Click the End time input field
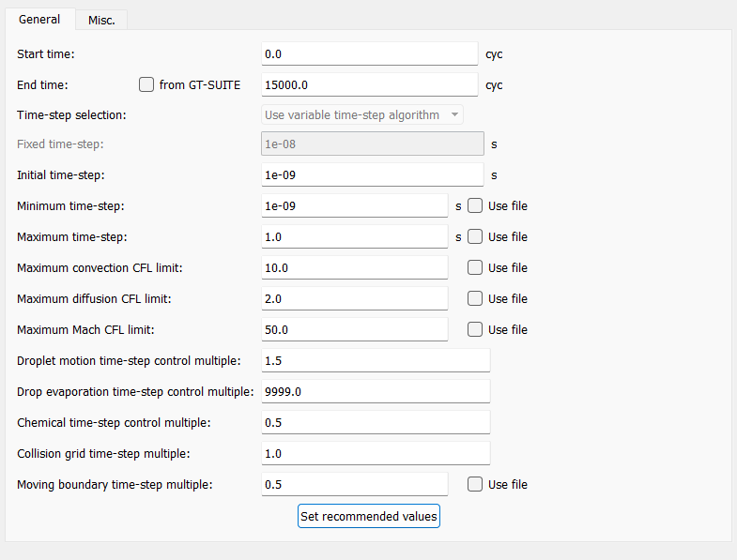737x560 pixels. 368,84
